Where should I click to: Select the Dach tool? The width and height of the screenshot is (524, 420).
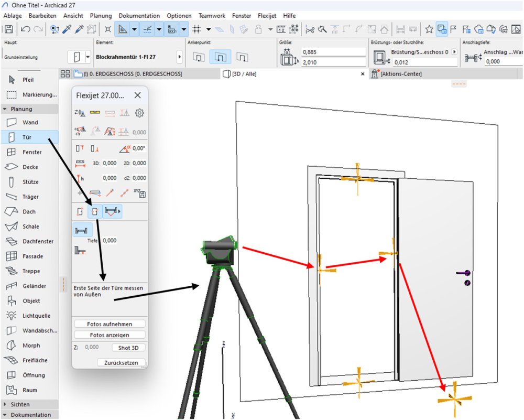[29, 212]
